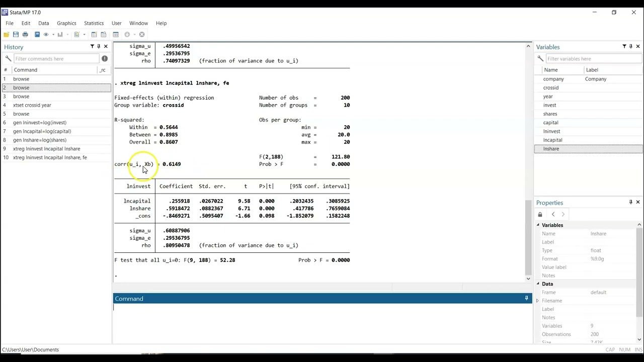Screen dimensions: 644x362
Task: Expand the Viewer icon dropdown arrow
Action: [x=53, y=34]
